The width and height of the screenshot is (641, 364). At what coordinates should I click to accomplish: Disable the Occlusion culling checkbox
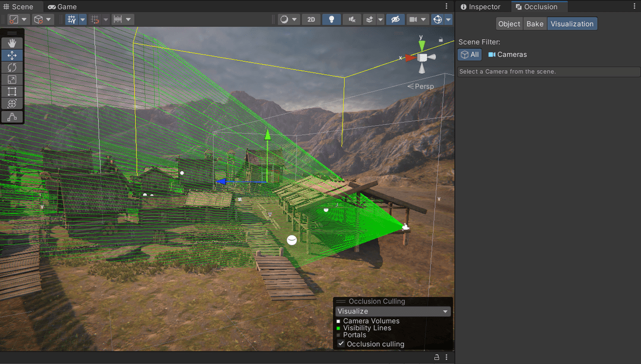[x=341, y=344]
